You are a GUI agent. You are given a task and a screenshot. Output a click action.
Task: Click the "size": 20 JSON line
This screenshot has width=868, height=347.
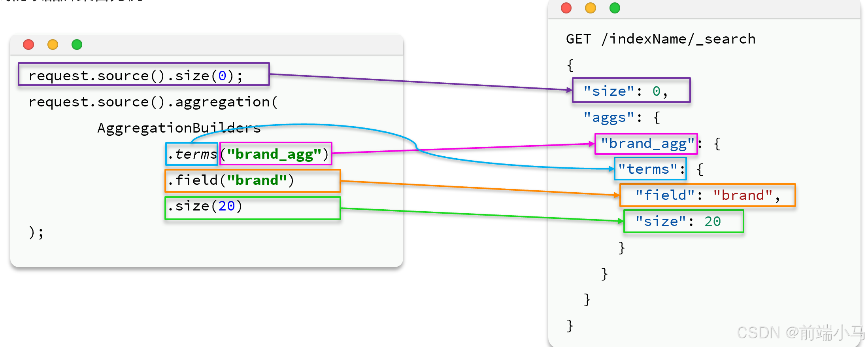pyautogui.click(x=684, y=221)
